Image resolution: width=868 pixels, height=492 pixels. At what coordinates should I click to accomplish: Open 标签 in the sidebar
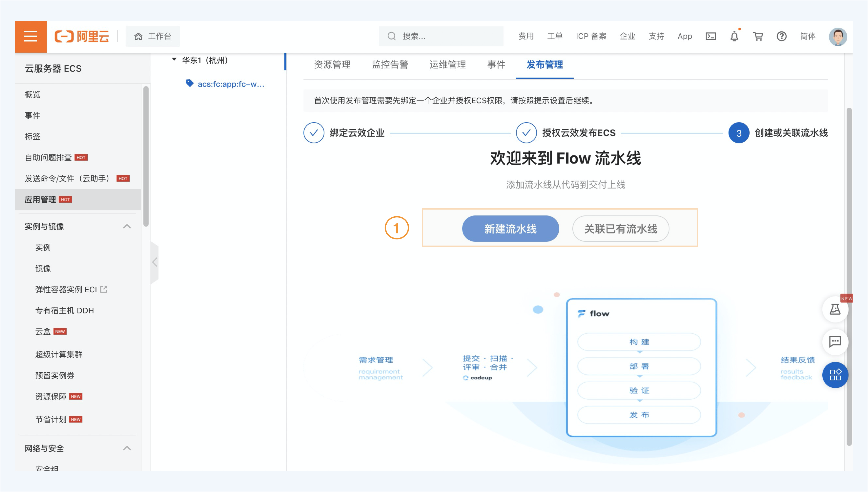click(32, 136)
